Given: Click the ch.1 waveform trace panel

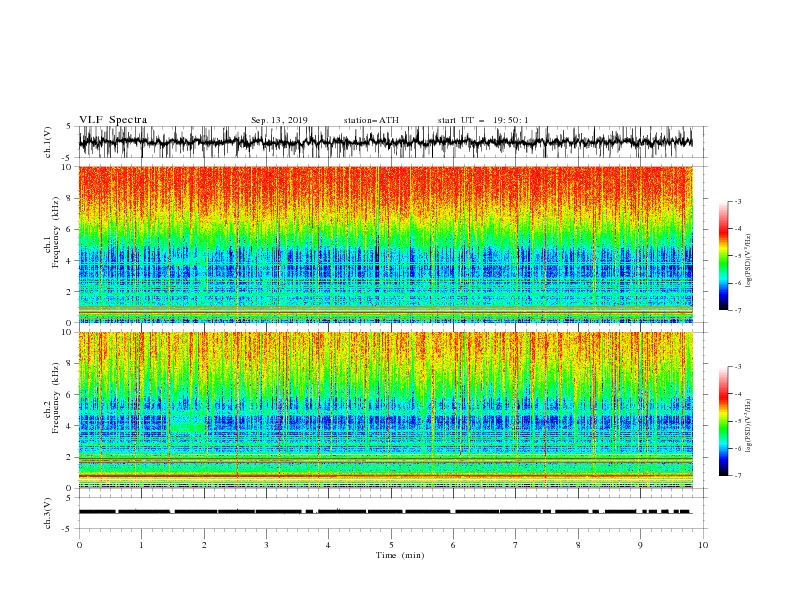Looking at the screenshot, I should pyautogui.click(x=392, y=142).
